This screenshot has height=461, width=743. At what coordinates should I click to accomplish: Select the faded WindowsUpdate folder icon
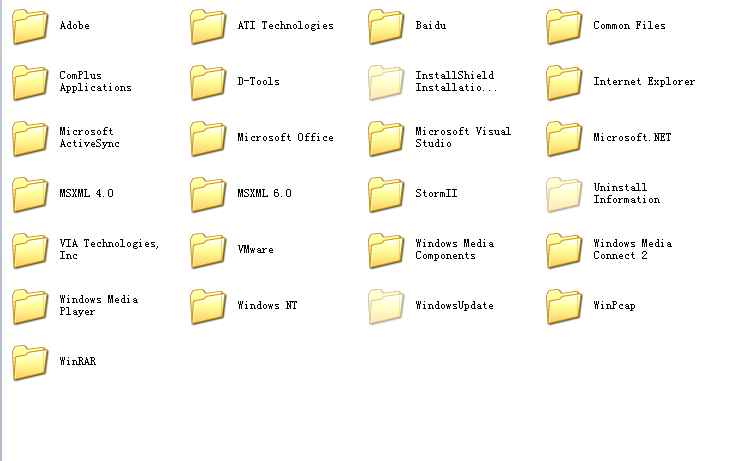click(x=386, y=307)
